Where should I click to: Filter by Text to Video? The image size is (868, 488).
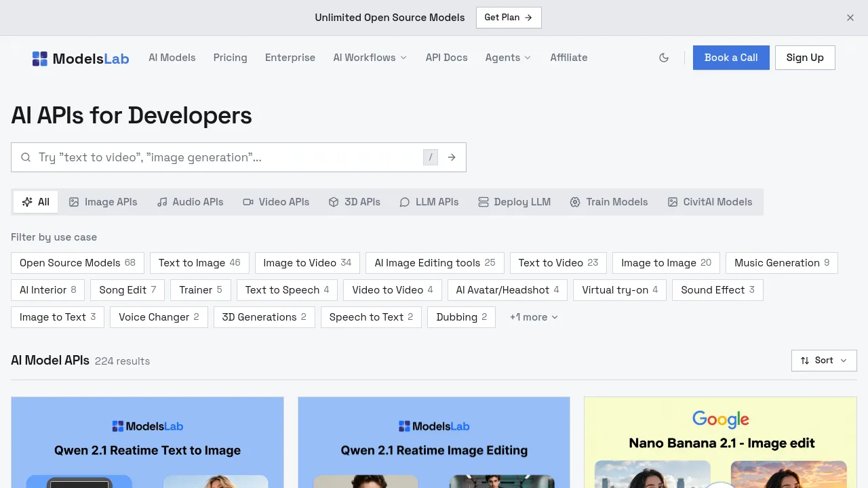558,263
